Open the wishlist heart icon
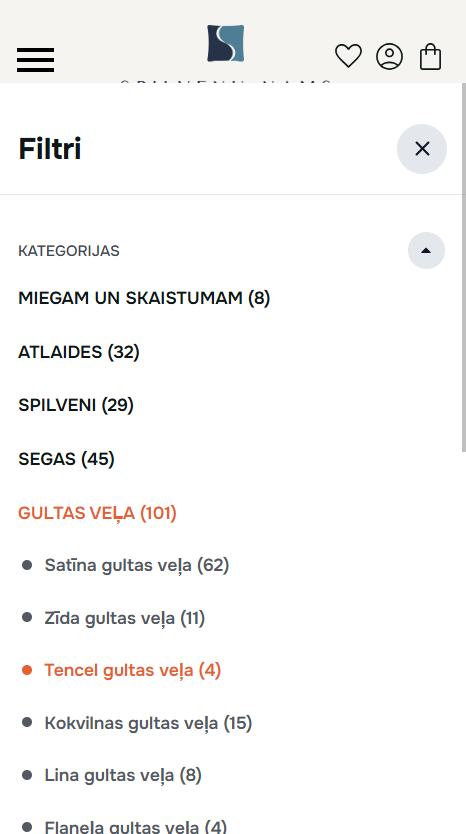 348,56
